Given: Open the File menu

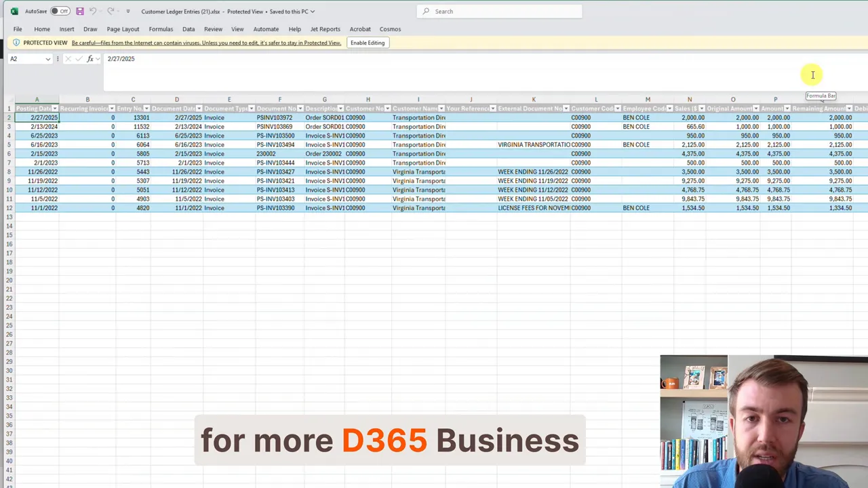Looking at the screenshot, I should tap(18, 28).
